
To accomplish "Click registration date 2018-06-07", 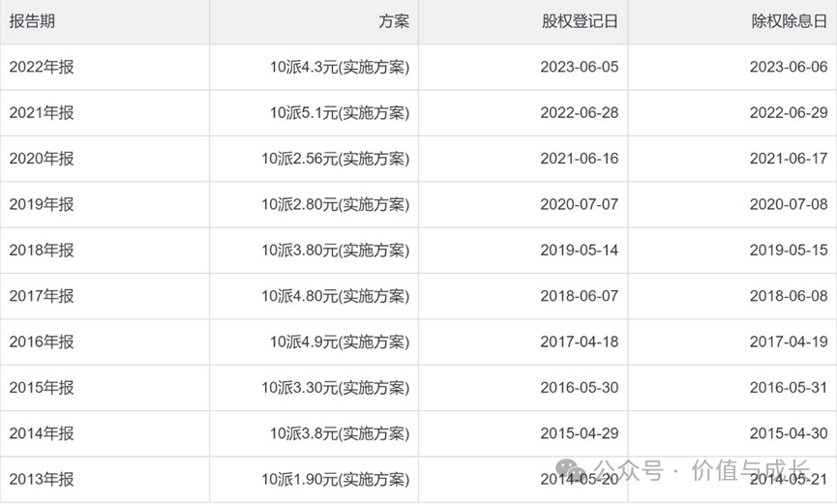I will (580, 296).
